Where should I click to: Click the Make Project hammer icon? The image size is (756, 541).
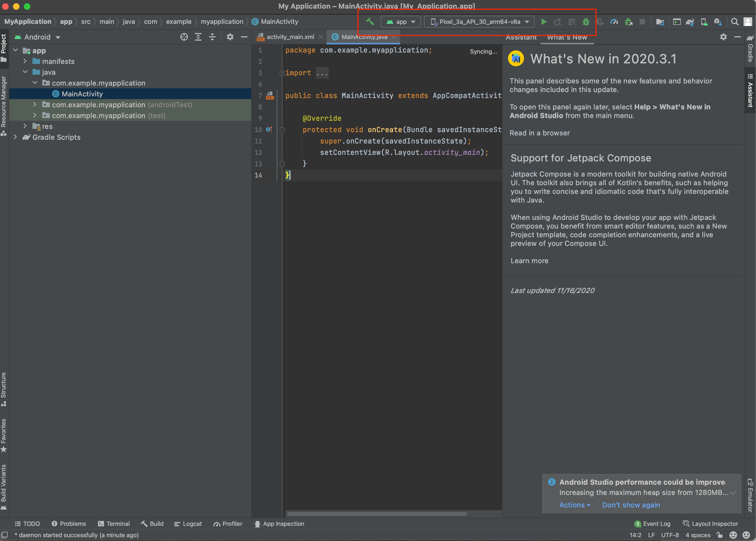pos(370,22)
